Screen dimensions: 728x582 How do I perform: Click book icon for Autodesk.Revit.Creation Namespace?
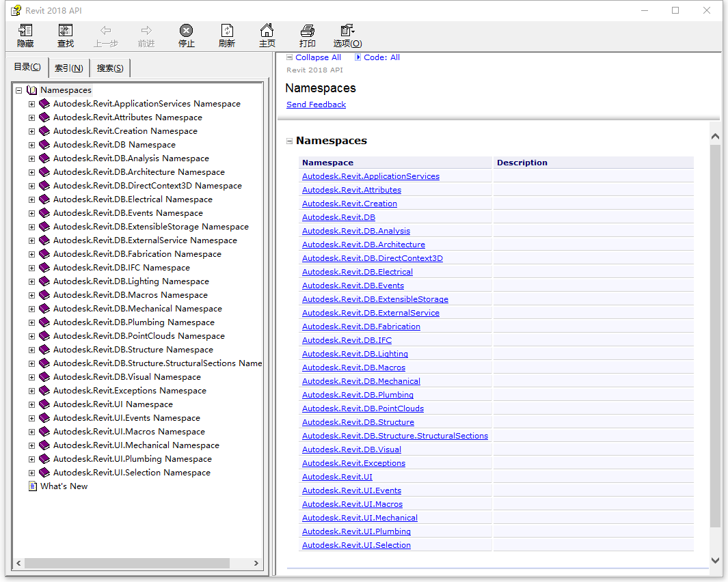tap(44, 131)
